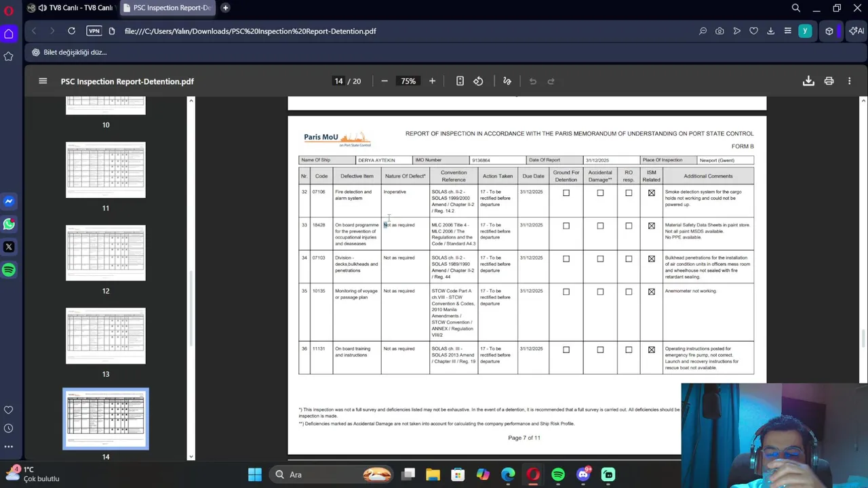Jump to page 13 thumbnail
The width and height of the screenshot is (868, 488).
tap(106, 336)
